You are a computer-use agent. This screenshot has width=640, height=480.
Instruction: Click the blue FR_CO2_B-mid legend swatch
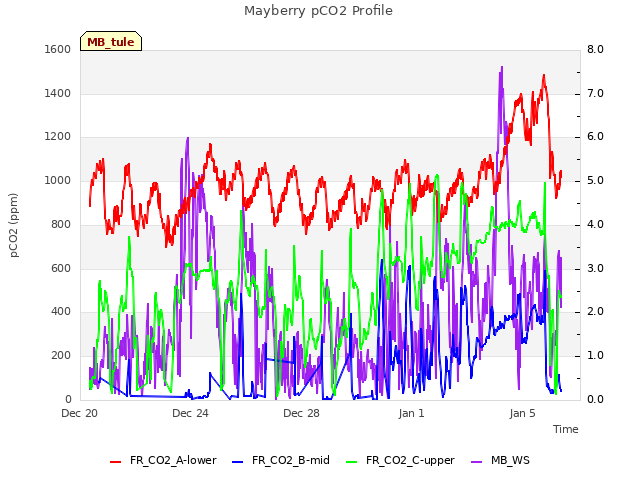(238, 462)
